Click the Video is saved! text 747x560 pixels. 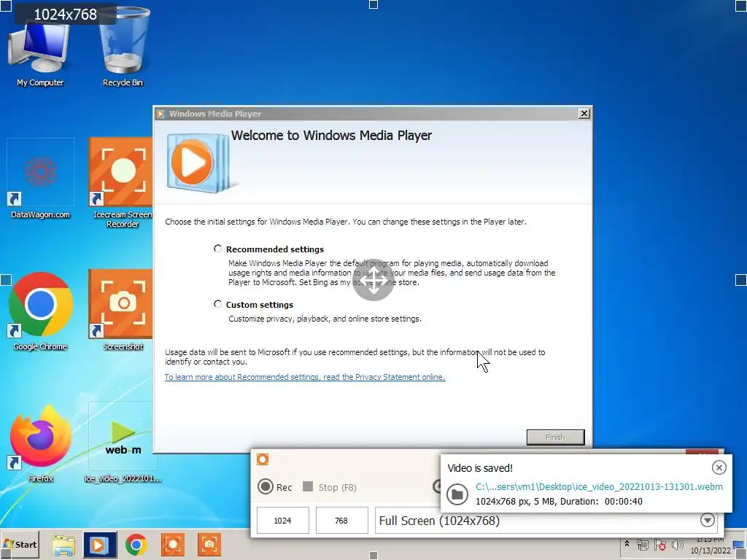click(480, 468)
